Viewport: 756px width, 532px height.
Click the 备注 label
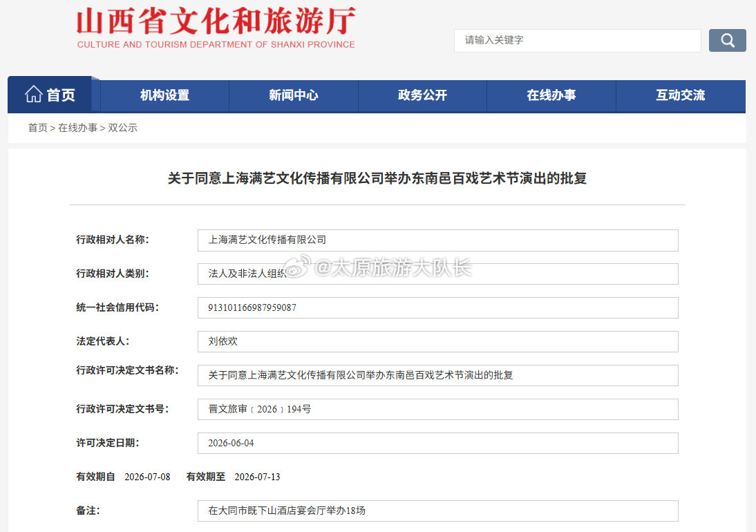pos(88,511)
